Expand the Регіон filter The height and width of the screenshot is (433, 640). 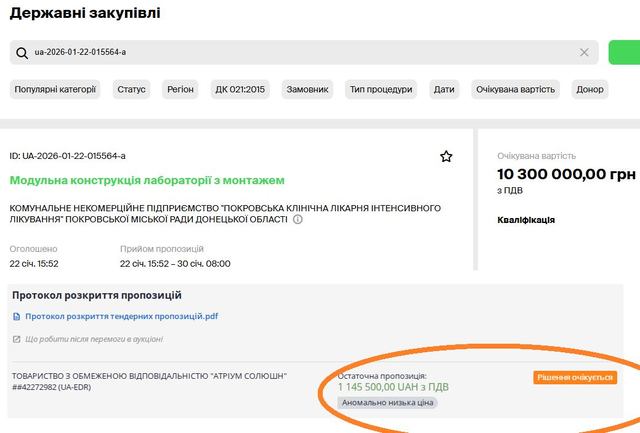point(181,89)
